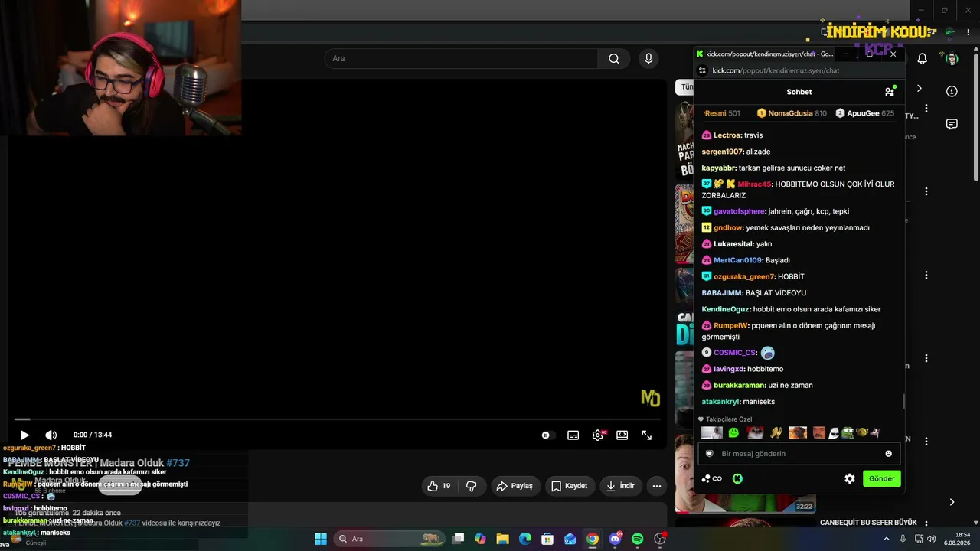Expand the bottom right chevron arrow
This screenshot has height=551, width=980.
click(952, 502)
